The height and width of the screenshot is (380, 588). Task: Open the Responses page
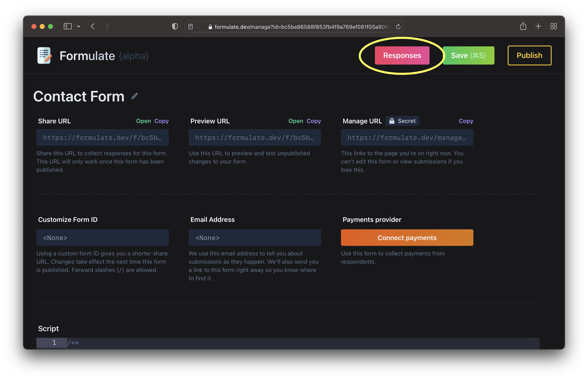coord(402,55)
